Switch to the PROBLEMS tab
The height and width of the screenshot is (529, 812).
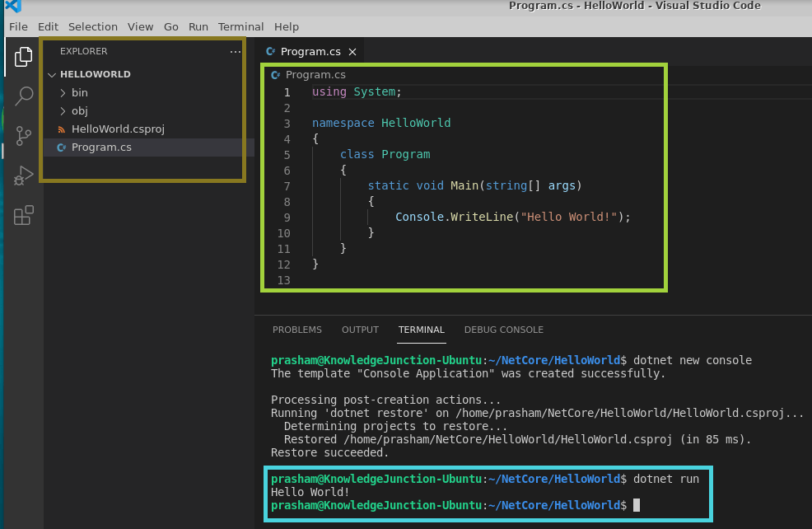click(296, 330)
